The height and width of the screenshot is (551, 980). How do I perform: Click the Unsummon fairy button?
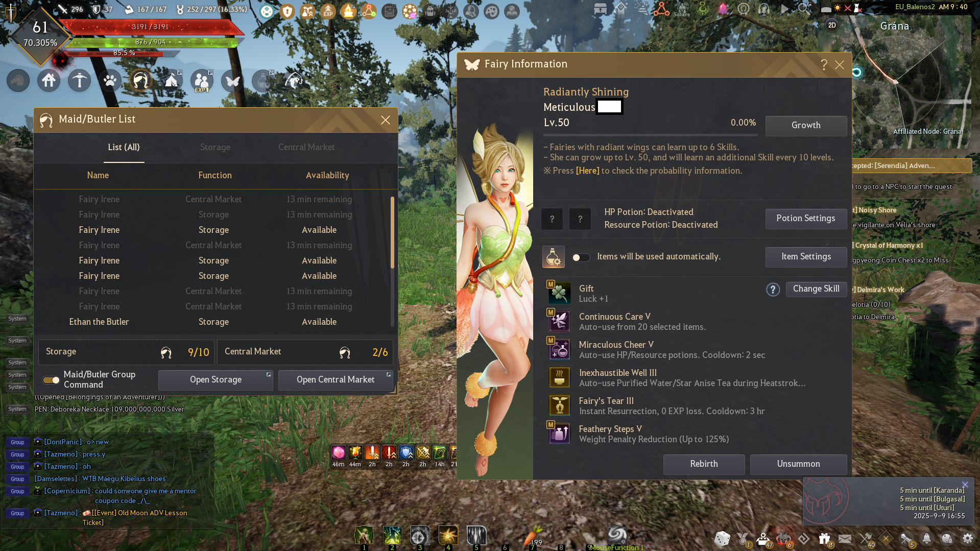pos(798,464)
